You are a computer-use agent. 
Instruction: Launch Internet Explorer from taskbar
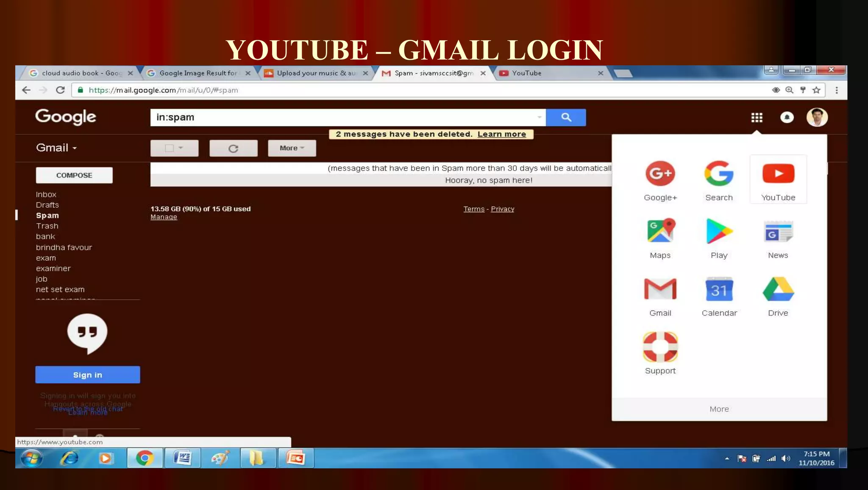click(69, 458)
